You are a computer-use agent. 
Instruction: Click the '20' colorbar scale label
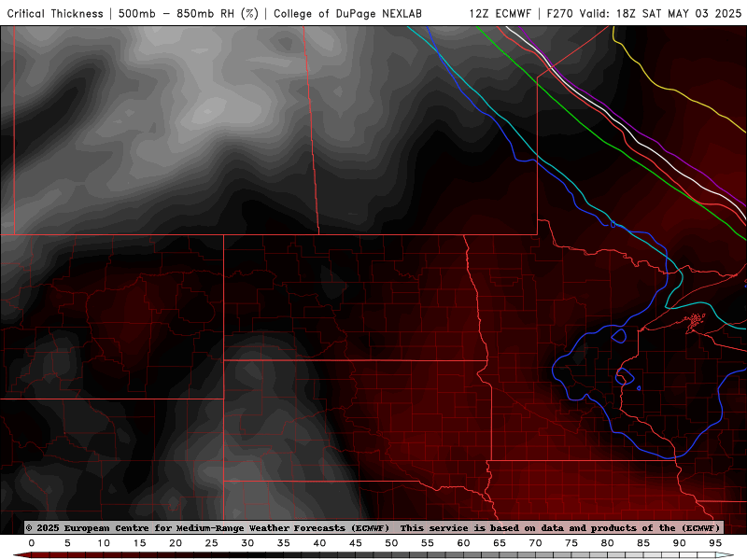[176, 543]
